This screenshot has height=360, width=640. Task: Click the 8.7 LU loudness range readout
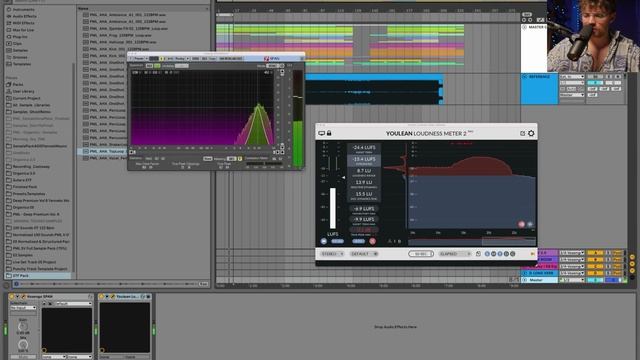pos(364,172)
